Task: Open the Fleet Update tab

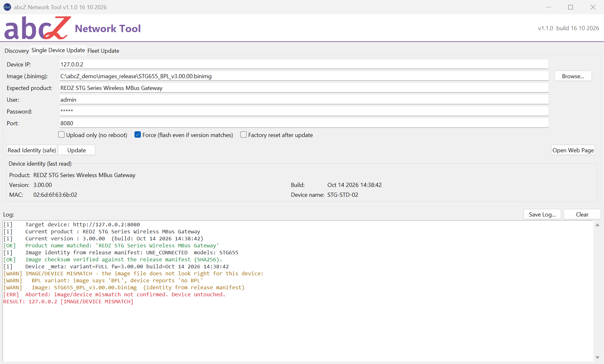Action: click(x=103, y=51)
